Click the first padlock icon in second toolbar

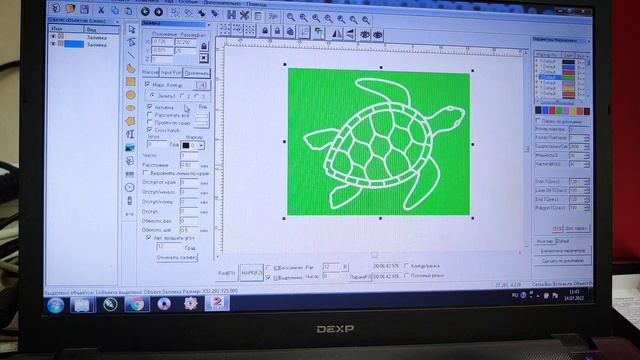265,31
